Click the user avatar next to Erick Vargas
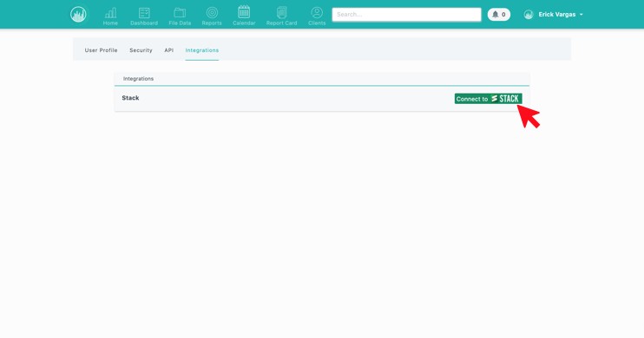The image size is (644, 338). (x=529, y=15)
